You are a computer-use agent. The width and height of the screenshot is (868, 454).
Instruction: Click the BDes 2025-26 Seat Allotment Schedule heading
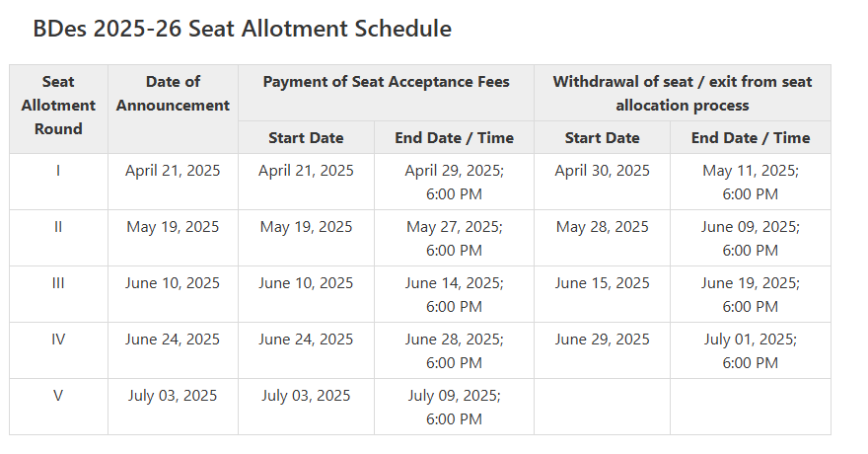pos(242,29)
